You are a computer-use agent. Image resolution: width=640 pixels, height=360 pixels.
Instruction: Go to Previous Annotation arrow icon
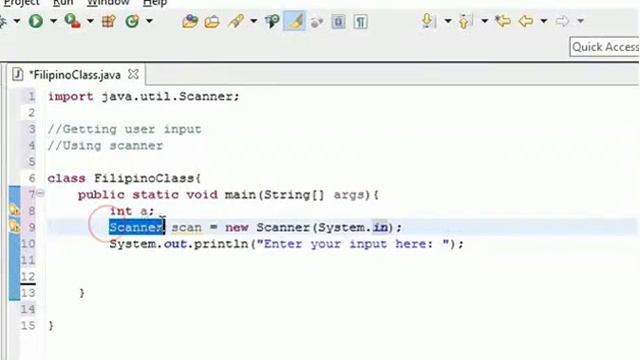pyautogui.click(x=465, y=21)
